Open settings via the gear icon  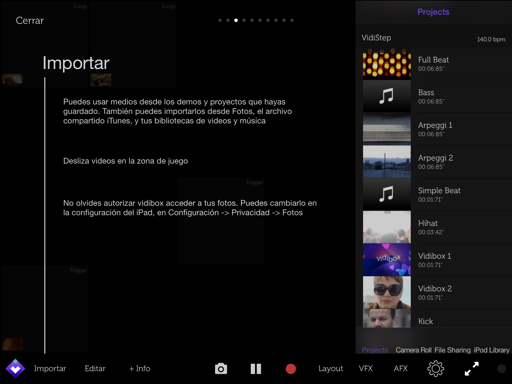435,369
